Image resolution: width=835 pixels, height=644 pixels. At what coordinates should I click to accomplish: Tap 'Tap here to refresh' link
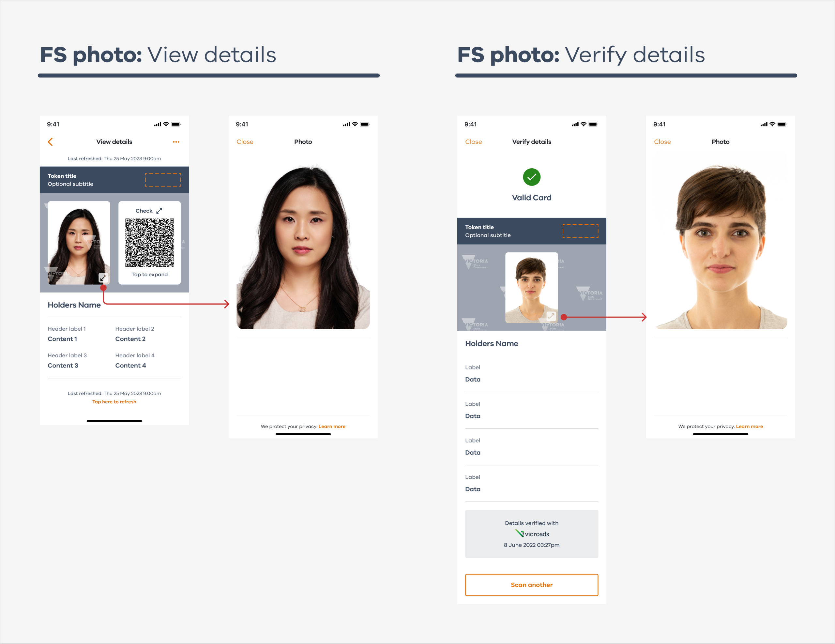click(114, 402)
